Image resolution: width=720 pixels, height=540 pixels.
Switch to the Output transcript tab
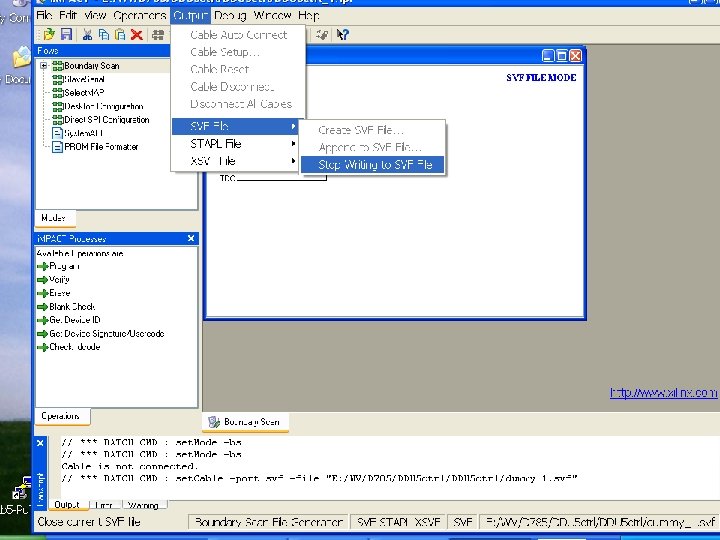point(68,505)
